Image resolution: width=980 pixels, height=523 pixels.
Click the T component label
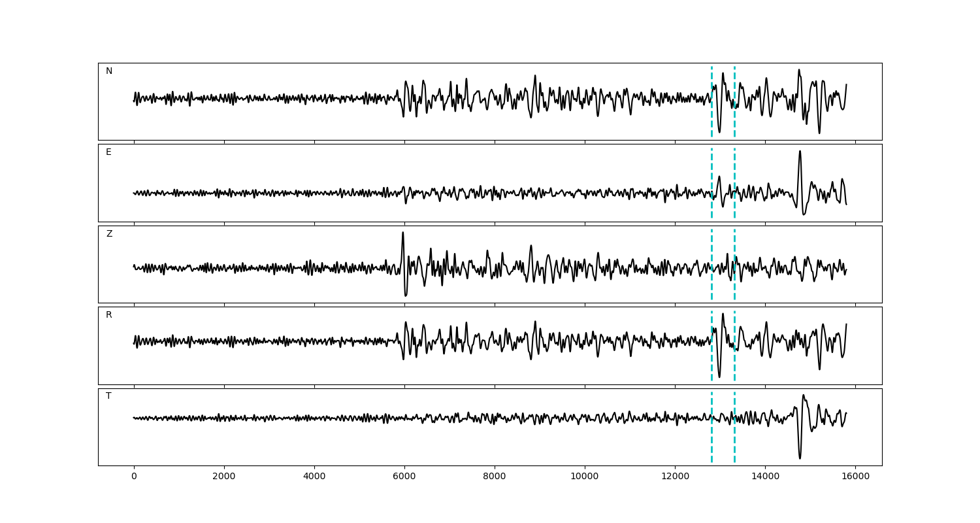(108, 396)
